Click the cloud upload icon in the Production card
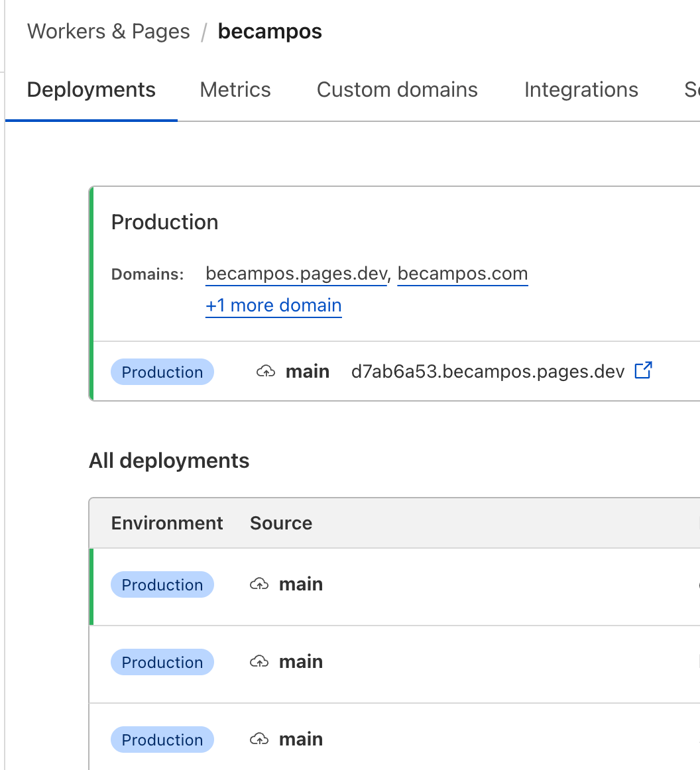 (x=265, y=372)
